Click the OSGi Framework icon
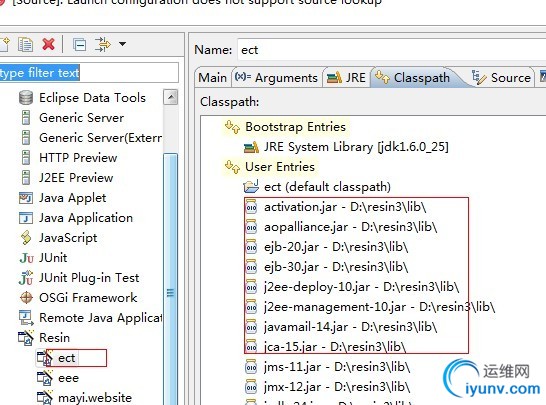This screenshot has height=405, width=546. point(26,298)
